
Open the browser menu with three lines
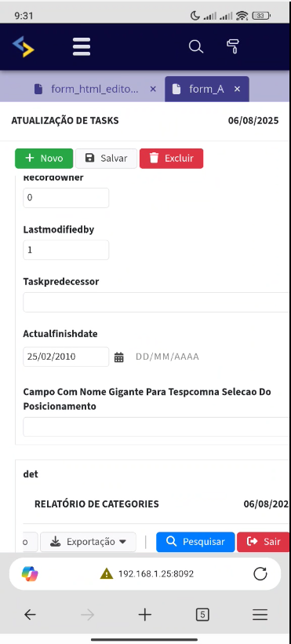coord(260,614)
